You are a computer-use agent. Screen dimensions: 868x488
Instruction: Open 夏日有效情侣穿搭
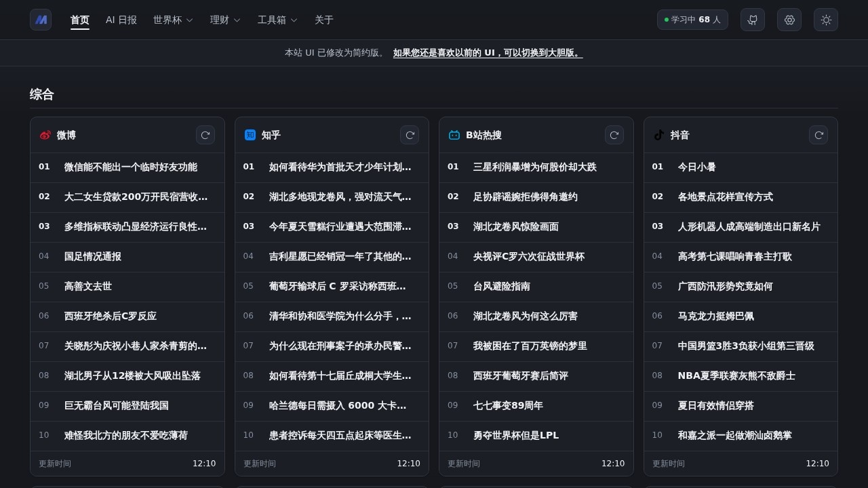tap(716, 405)
